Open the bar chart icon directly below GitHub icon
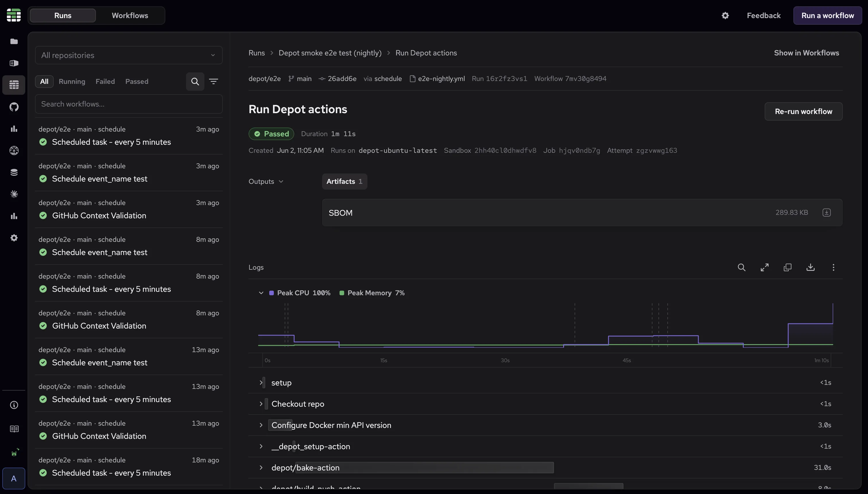Viewport: 868px width, 494px height. tap(14, 129)
